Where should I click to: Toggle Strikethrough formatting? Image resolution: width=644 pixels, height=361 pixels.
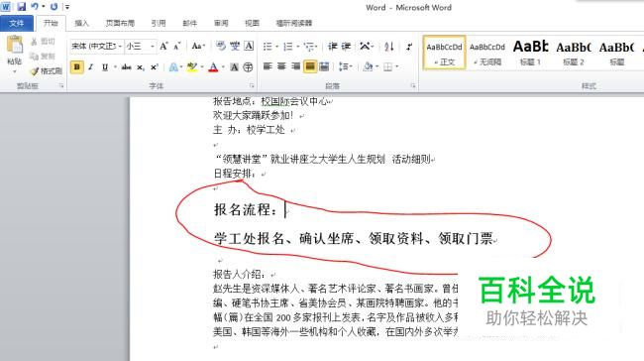(x=127, y=66)
